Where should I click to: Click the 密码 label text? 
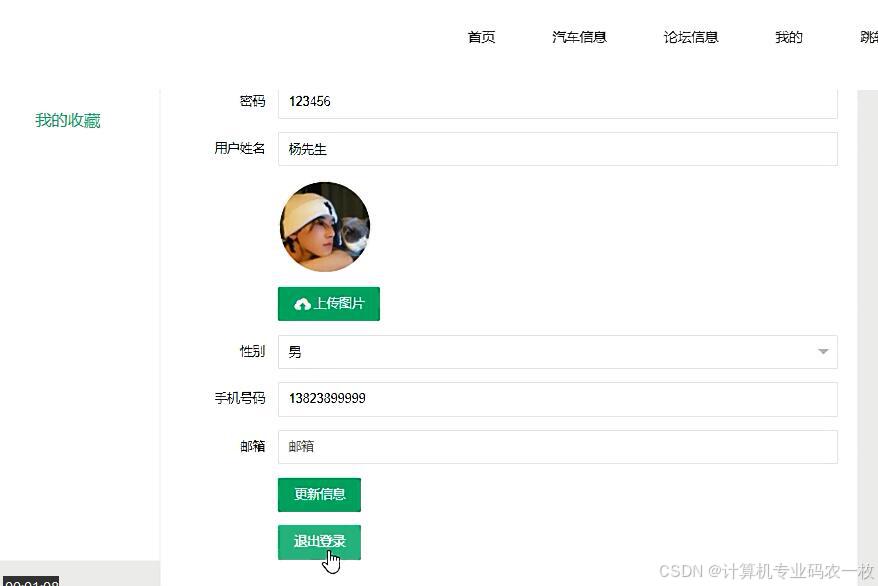tap(253, 101)
